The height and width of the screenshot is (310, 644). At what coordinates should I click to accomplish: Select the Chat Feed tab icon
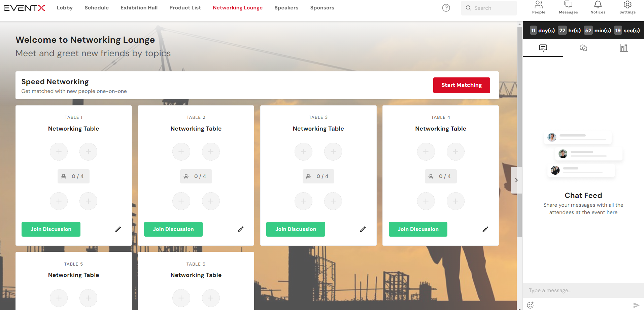pyautogui.click(x=543, y=48)
